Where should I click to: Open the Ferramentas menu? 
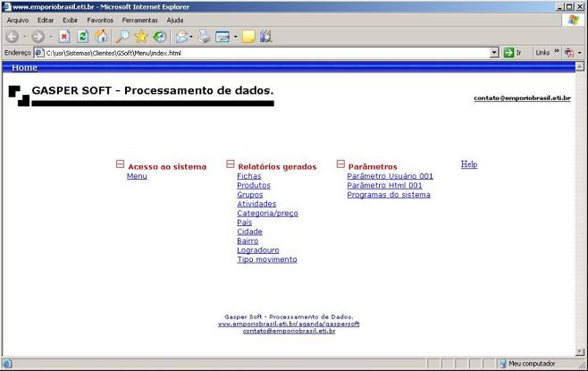click(140, 20)
